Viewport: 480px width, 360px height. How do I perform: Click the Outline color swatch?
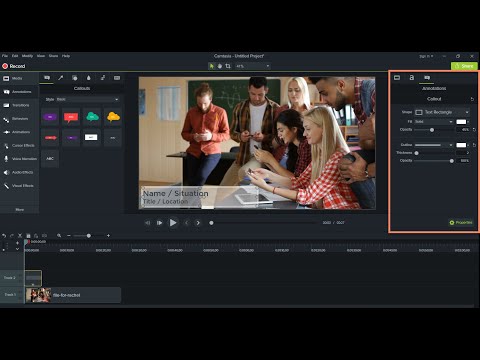coord(461,145)
